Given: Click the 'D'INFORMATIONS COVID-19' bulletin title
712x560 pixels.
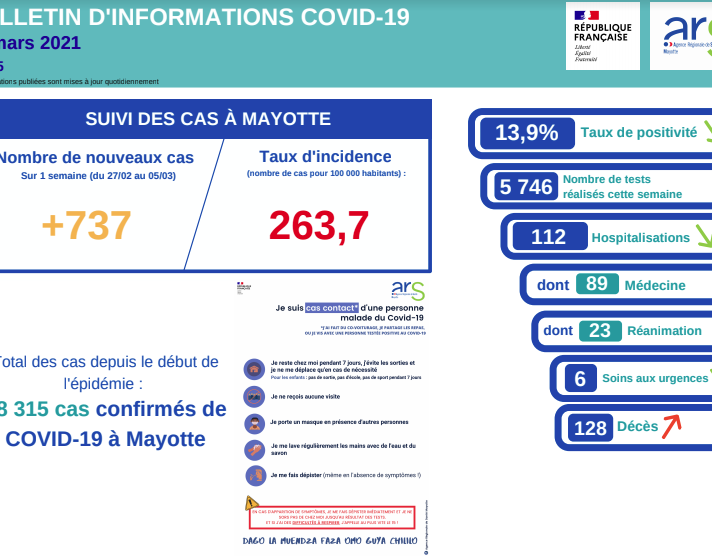Looking at the screenshot, I should click(x=249, y=17).
